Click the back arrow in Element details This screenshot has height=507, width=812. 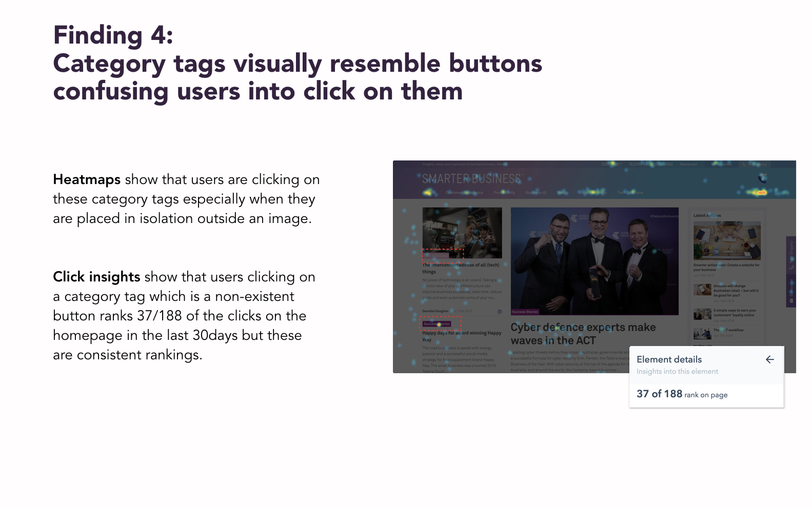coord(769,359)
